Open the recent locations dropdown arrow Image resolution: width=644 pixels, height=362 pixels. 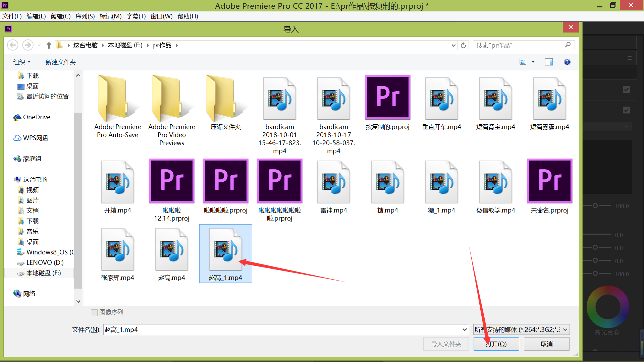pos(39,45)
